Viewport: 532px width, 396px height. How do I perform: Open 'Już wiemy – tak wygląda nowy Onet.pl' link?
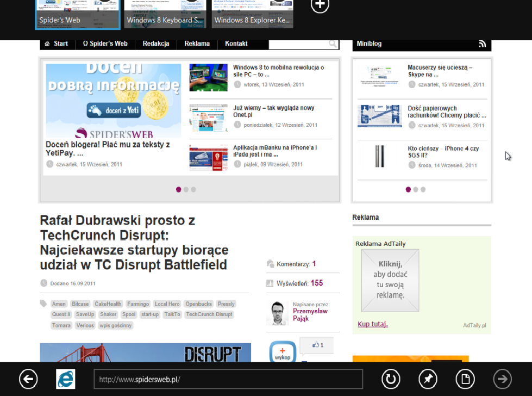[274, 112]
